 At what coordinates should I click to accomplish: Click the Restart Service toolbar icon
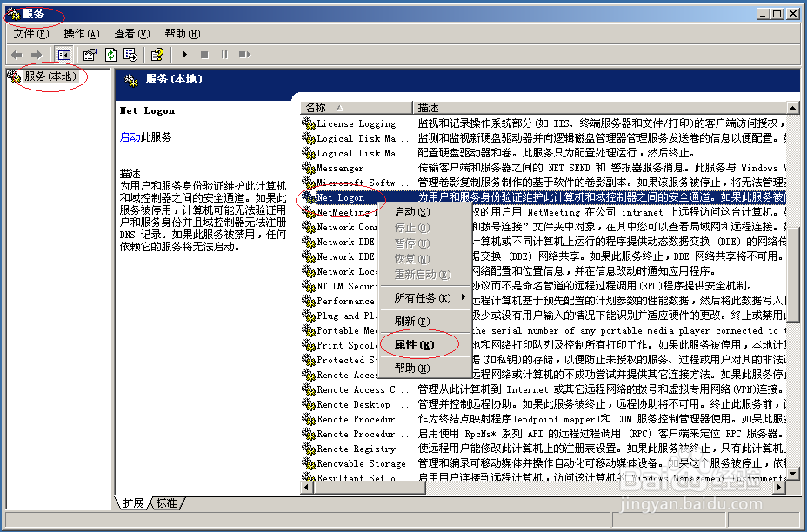pyautogui.click(x=244, y=55)
